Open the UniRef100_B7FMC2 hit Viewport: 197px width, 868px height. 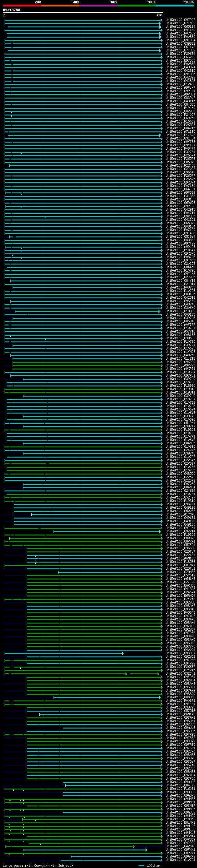[180, 23]
